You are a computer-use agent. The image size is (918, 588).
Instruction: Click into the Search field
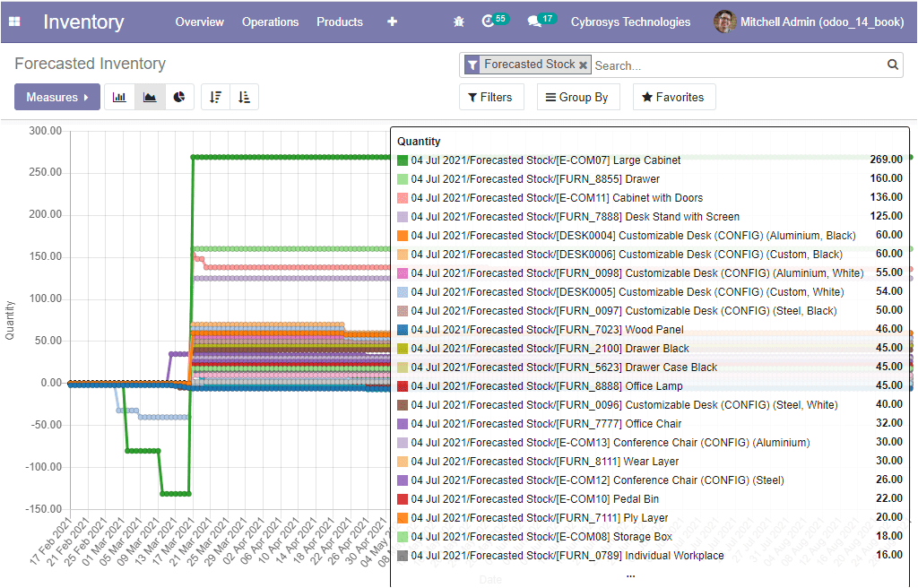point(739,65)
